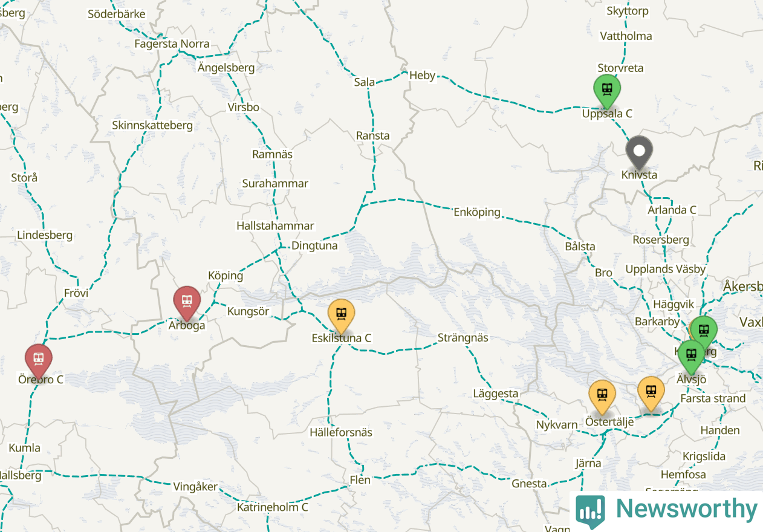Select the Arlanda C map label
Screen dimensions: 763x532
coord(672,210)
